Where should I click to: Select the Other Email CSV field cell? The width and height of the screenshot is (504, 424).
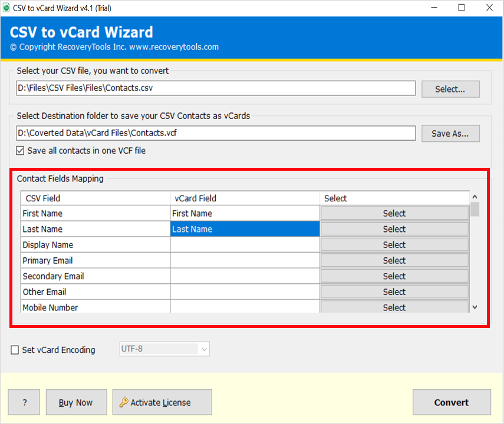tap(95, 292)
